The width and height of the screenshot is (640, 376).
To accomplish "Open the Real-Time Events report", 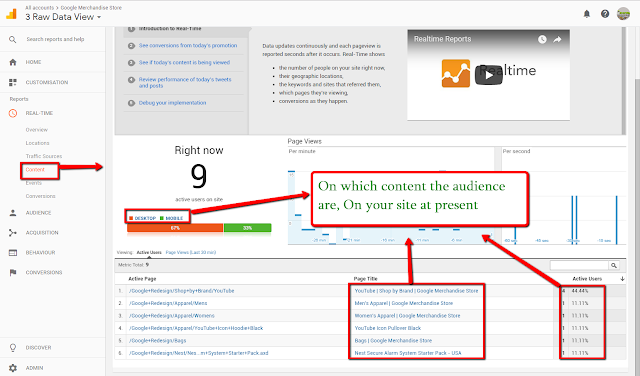I will coord(33,183).
